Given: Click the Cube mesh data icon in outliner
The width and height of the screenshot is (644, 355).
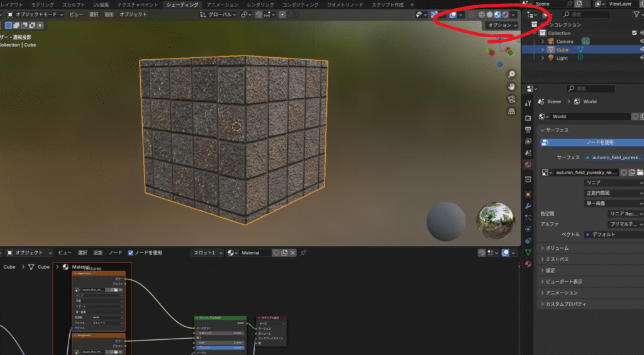Looking at the screenshot, I should point(580,49).
